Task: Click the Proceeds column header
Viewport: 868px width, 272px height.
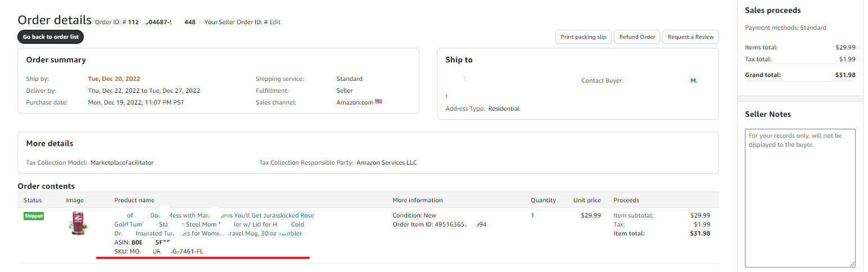Action: click(x=626, y=200)
